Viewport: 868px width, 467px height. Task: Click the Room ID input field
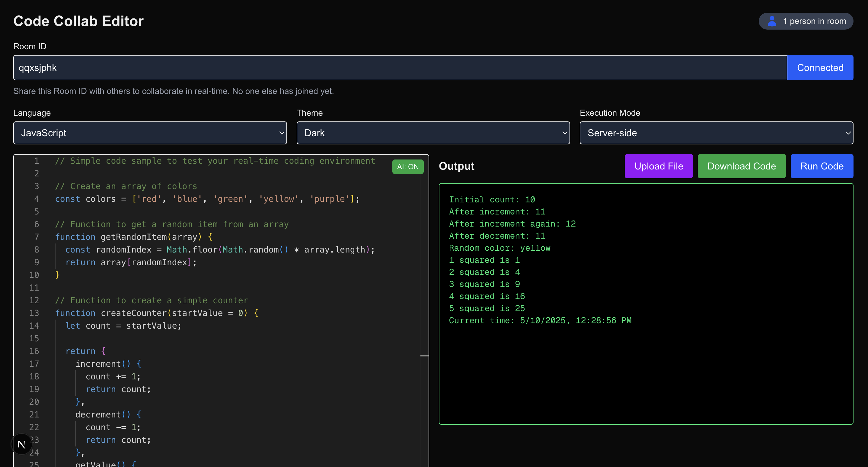pos(400,68)
